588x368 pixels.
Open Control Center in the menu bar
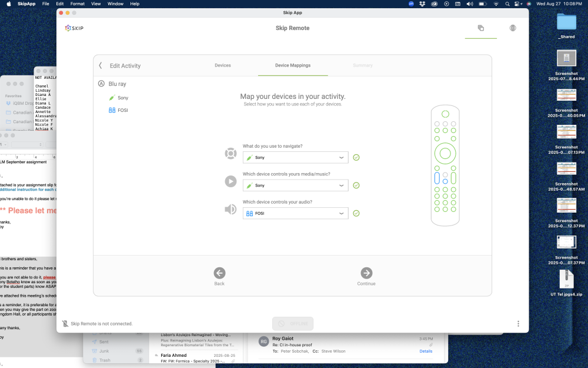518,4
